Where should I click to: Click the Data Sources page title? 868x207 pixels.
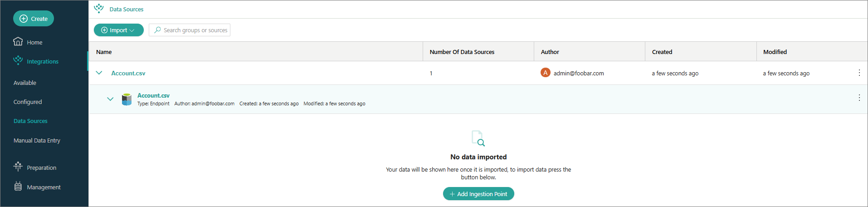(127, 9)
